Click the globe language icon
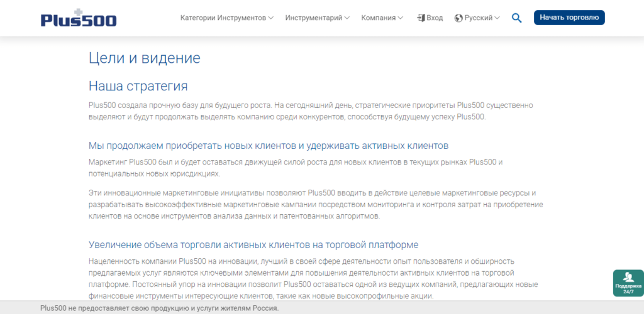The height and width of the screenshot is (314, 644). (x=458, y=18)
